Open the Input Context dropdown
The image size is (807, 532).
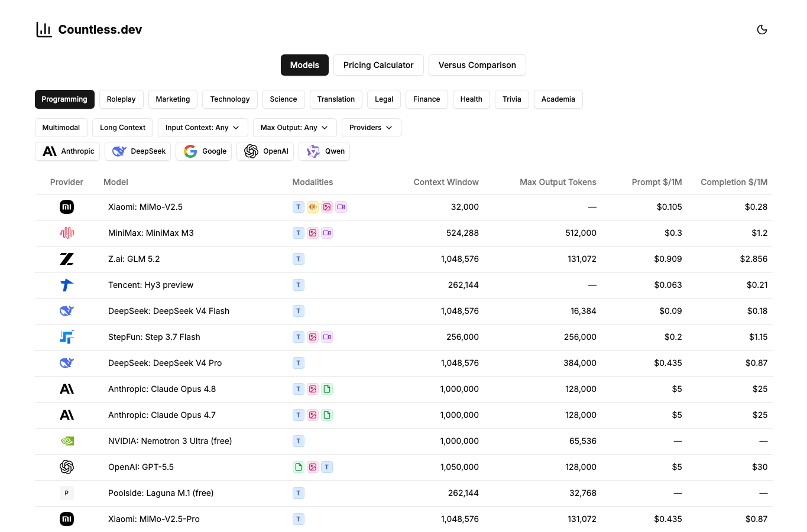click(x=203, y=128)
